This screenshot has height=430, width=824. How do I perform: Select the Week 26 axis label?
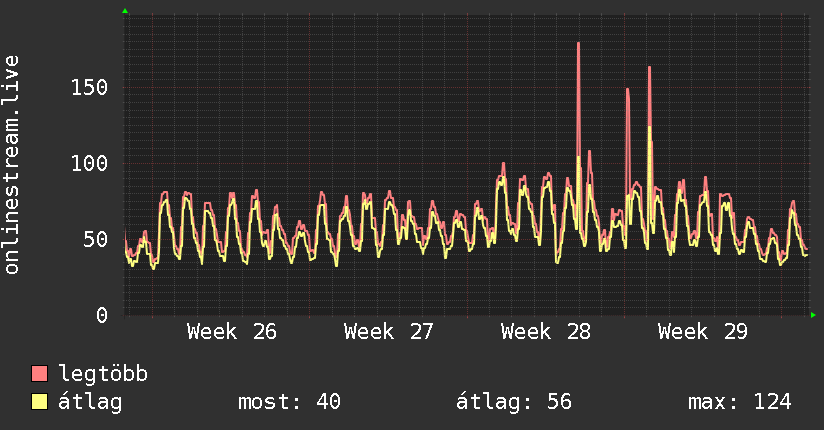(232, 332)
